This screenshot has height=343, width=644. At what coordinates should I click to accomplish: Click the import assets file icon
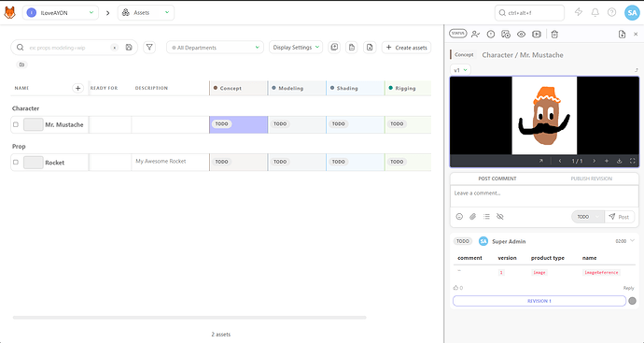[x=352, y=48]
